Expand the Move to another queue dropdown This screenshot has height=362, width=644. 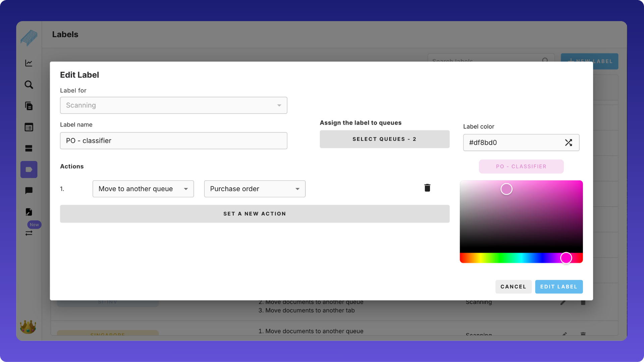point(143,189)
